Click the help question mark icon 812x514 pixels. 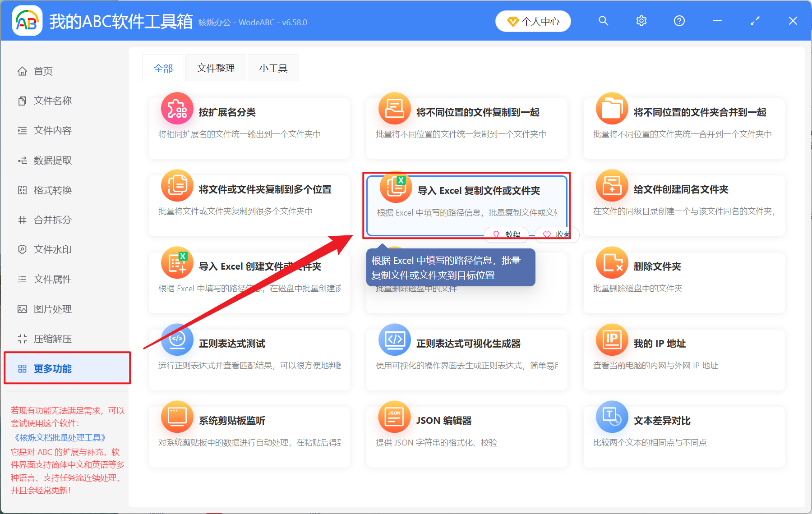click(x=679, y=21)
